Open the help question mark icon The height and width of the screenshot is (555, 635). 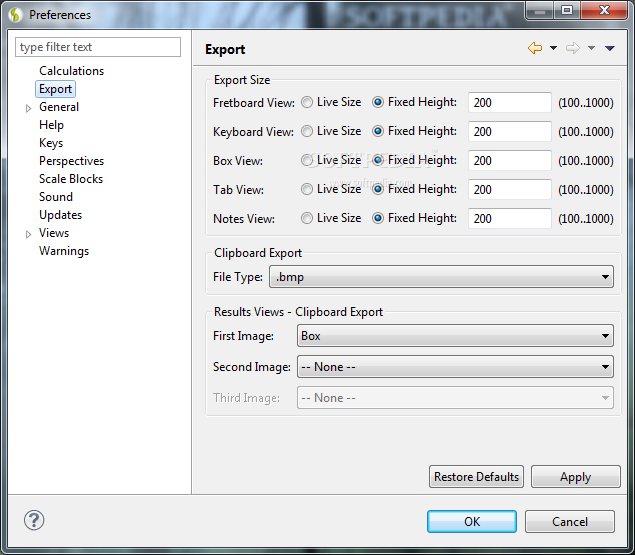[34, 520]
